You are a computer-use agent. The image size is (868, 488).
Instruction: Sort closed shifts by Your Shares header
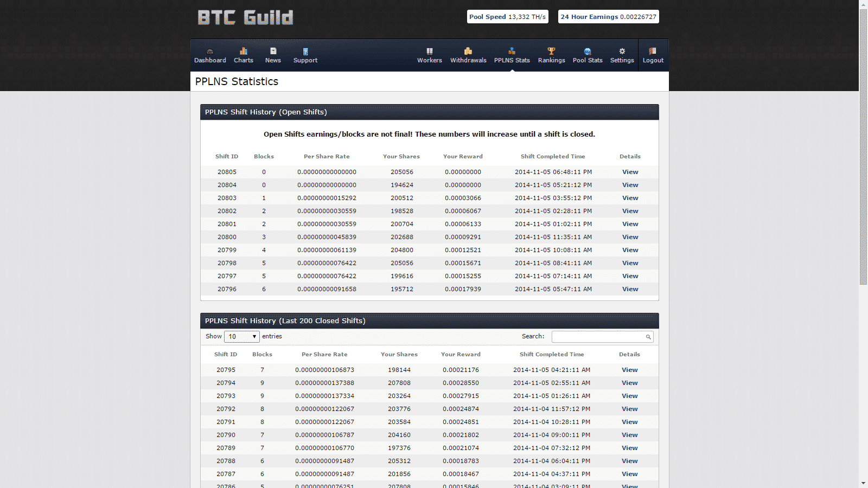point(399,354)
